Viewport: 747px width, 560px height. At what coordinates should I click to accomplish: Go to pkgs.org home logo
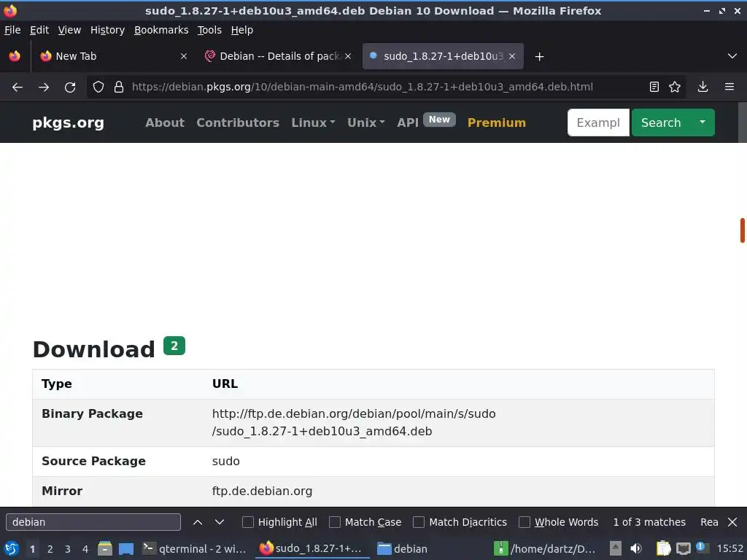68,122
